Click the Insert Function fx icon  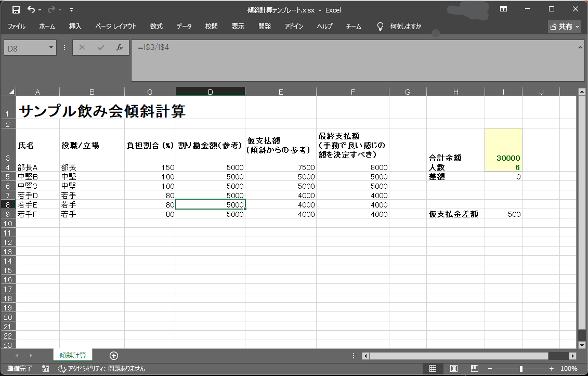[119, 47]
